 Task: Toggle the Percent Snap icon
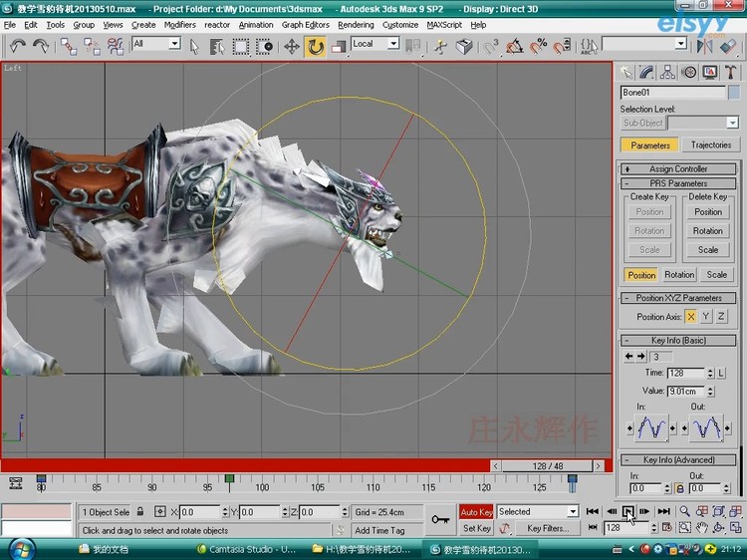tap(538, 47)
